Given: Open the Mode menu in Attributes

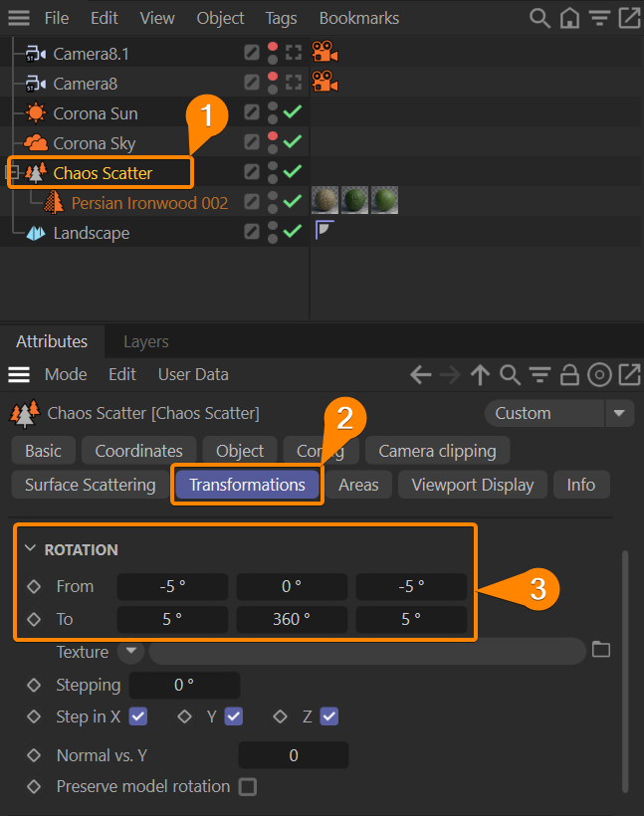Looking at the screenshot, I should (x=66, y=374).
